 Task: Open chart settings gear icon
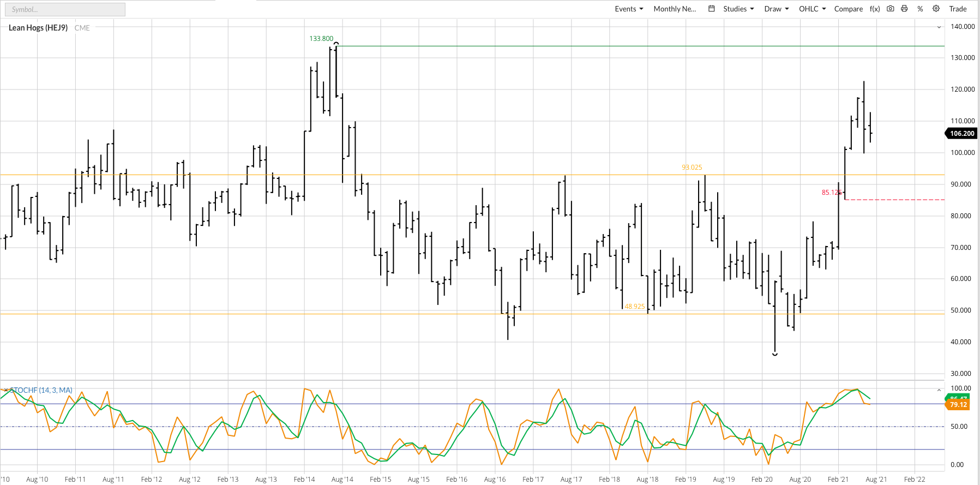pos(936,9)
